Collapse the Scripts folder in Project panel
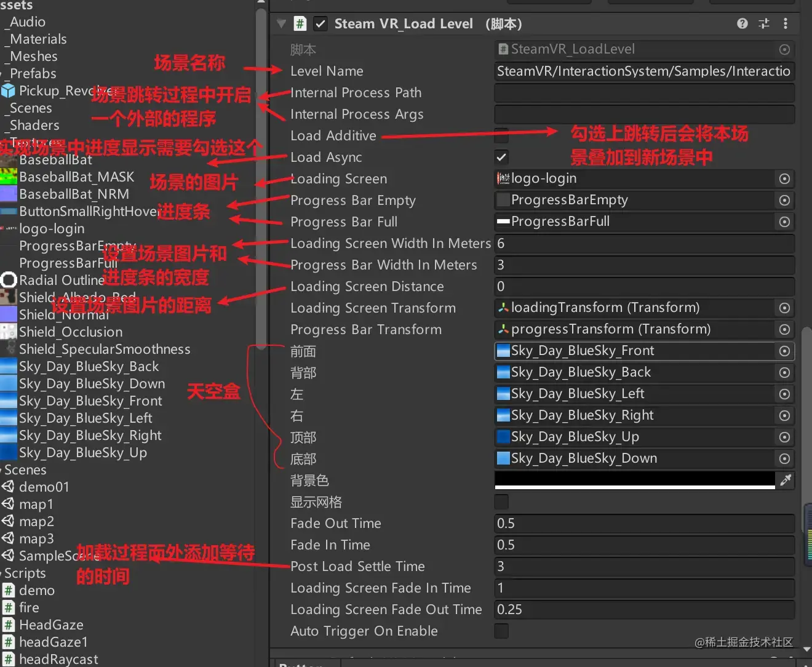 tap(2, 573)
